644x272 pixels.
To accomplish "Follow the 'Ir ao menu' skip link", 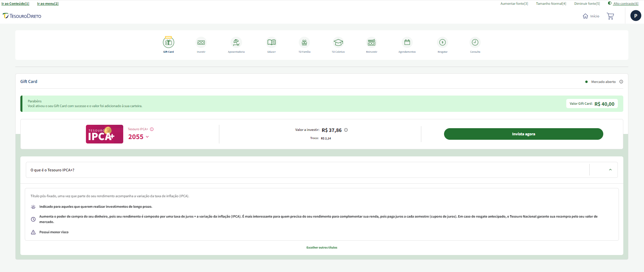I will pyautogui.click(x=48, y=3).
